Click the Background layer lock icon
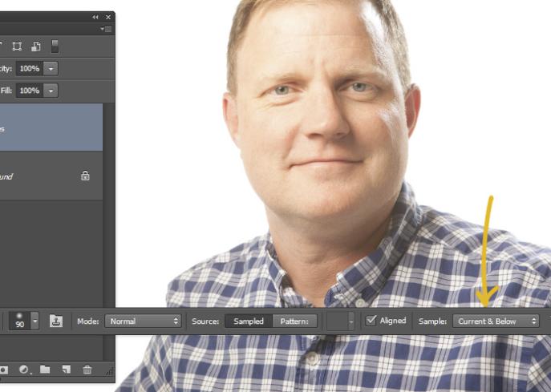The width and height of the screenshot is (551, 392). tap(85, 176)
